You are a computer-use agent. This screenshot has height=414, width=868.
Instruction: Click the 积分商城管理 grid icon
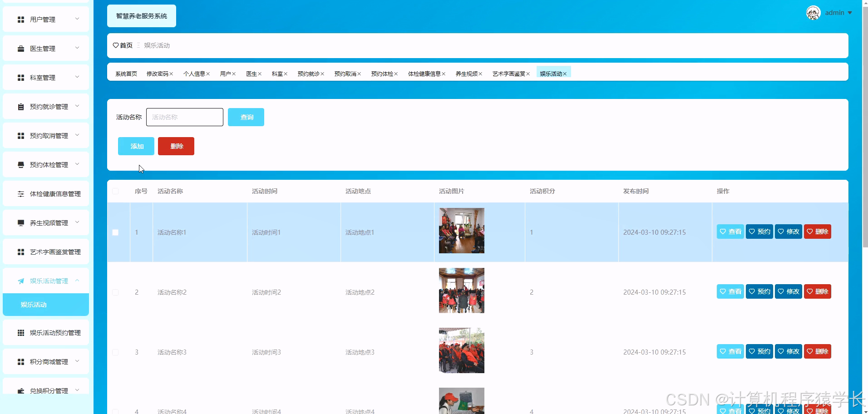point(21,362)
